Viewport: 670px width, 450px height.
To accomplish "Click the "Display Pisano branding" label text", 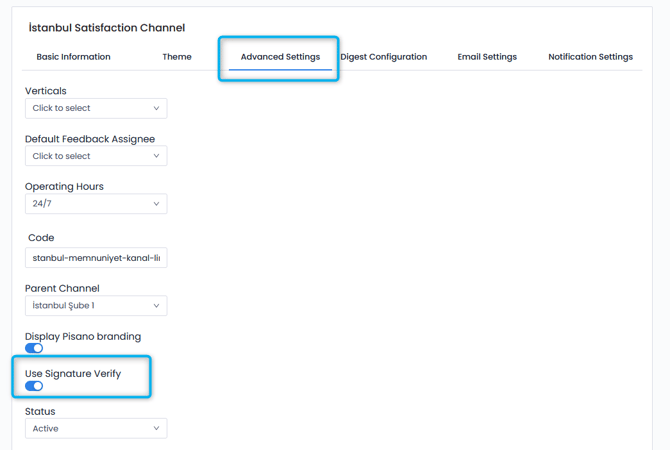I will click(x=83, y=336).
